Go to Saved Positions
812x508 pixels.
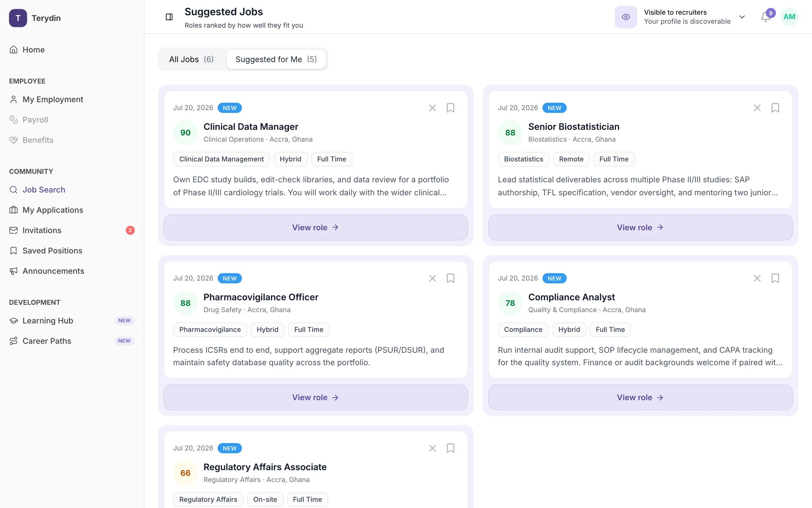tap(72, 251)
